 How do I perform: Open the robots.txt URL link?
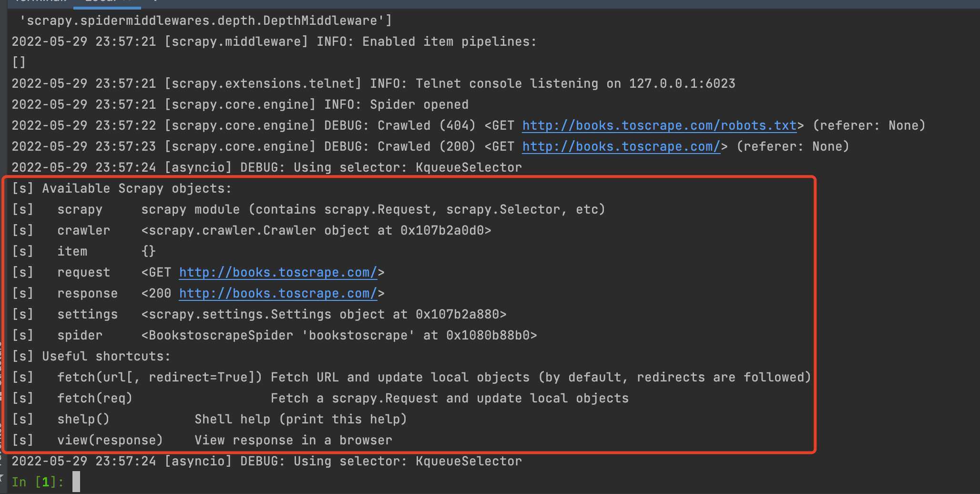[x=659, y=125]
